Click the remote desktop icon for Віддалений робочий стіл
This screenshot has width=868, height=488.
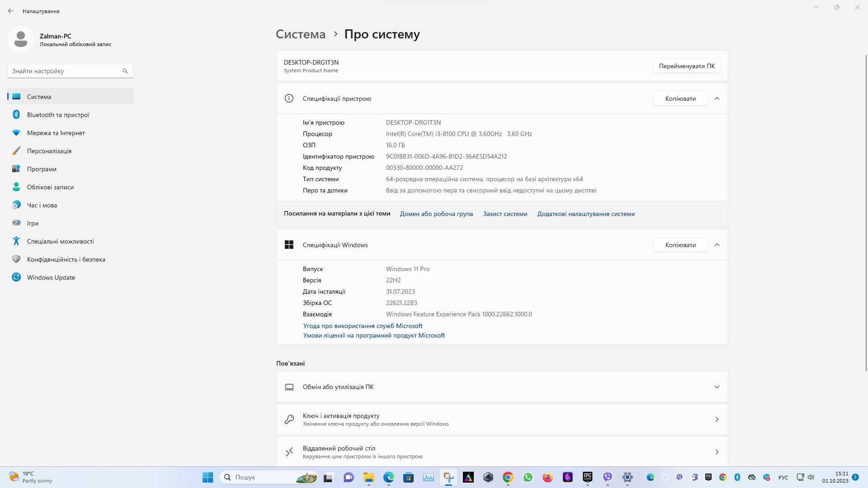289,452
